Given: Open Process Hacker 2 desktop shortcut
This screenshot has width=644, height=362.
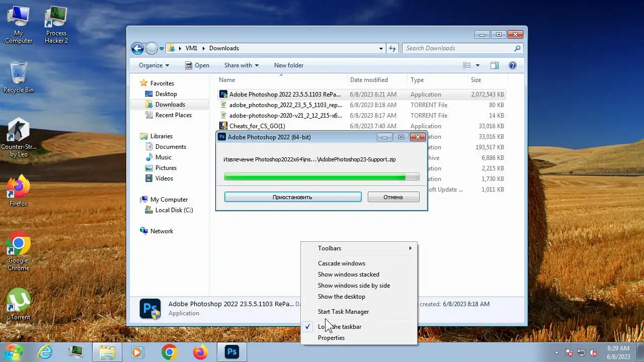Looking at the screenshot, I should (56, 25).
